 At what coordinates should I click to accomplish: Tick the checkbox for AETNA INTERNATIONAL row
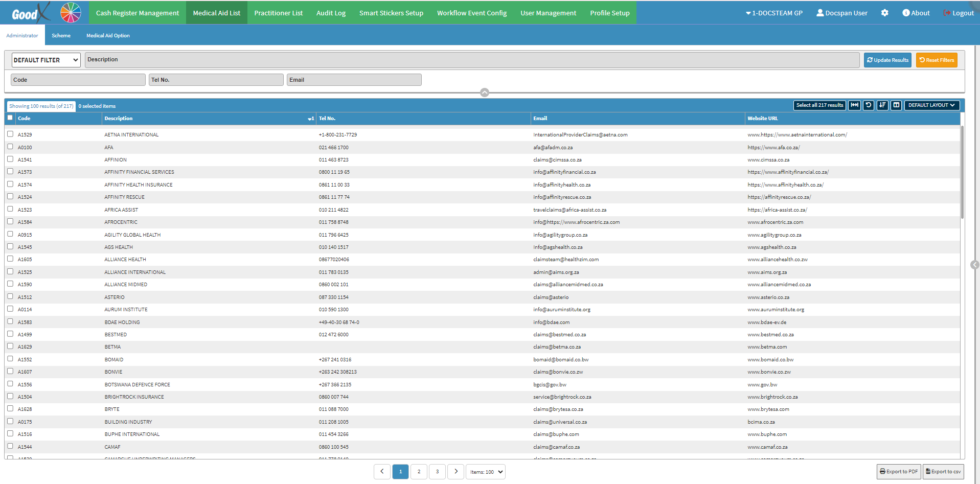[x=10, y=134]
